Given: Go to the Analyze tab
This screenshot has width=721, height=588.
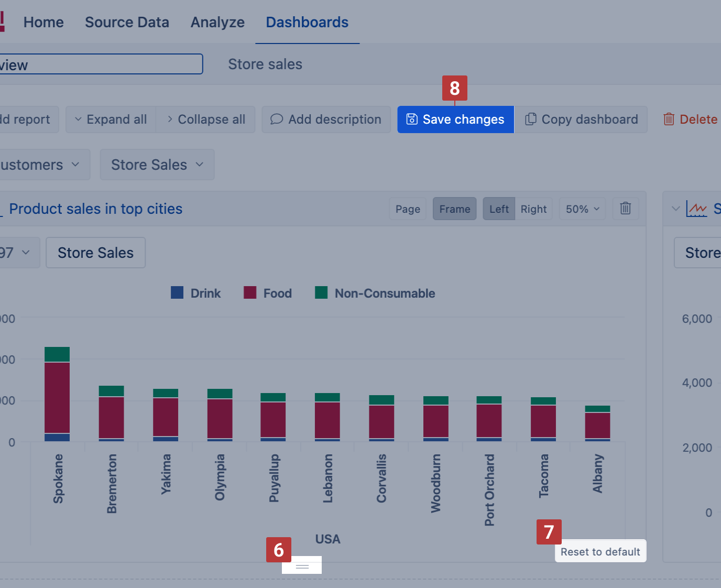Looking at the screenshot, I should (217, 22).
